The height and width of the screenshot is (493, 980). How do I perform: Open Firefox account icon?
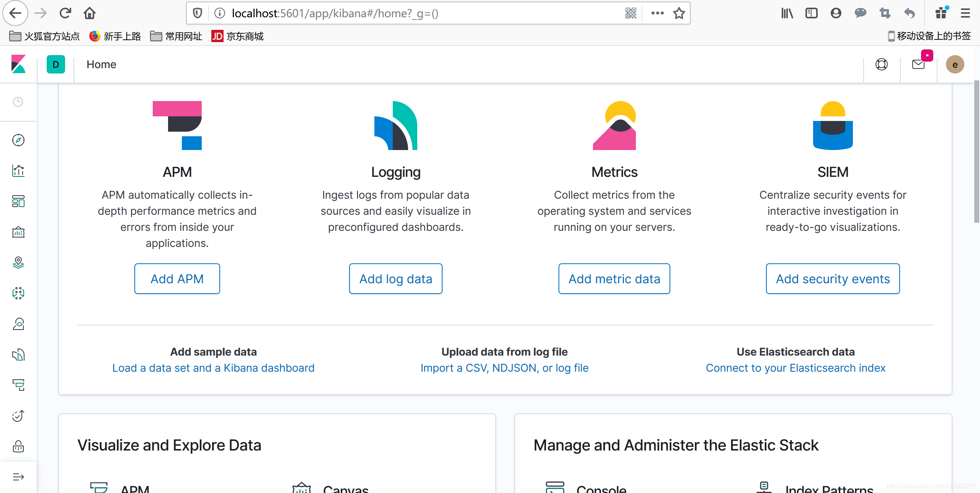point(836,13)
